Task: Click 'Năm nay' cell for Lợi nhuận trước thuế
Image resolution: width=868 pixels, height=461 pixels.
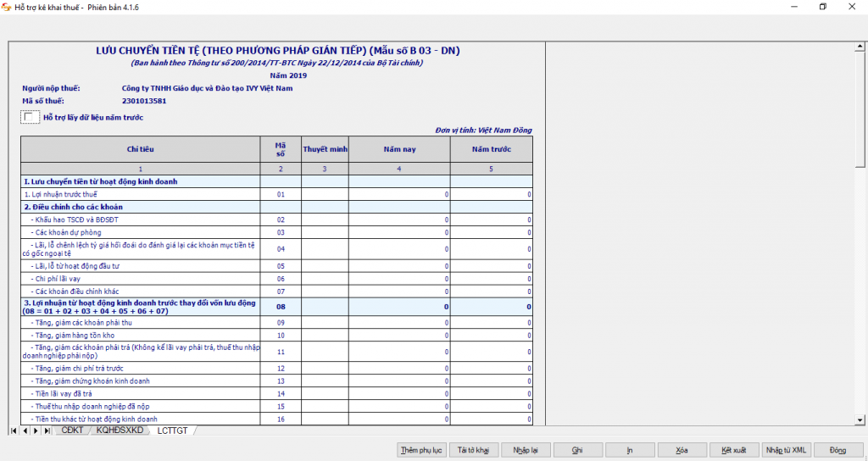Action: [398, 195]
